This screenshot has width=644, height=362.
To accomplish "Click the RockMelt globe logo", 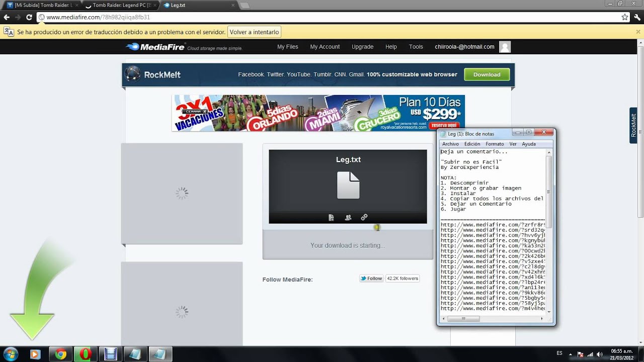I will pyautogui.click(x=133, y=74).
